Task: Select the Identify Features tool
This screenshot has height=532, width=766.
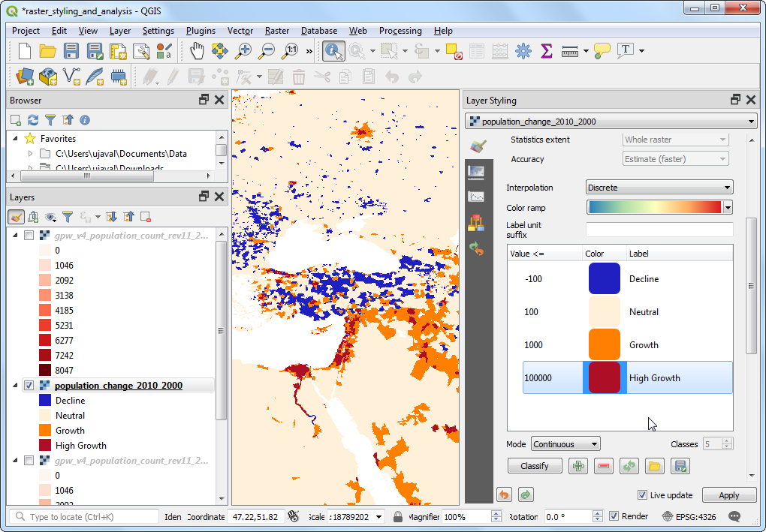Action: pos(333,51)
